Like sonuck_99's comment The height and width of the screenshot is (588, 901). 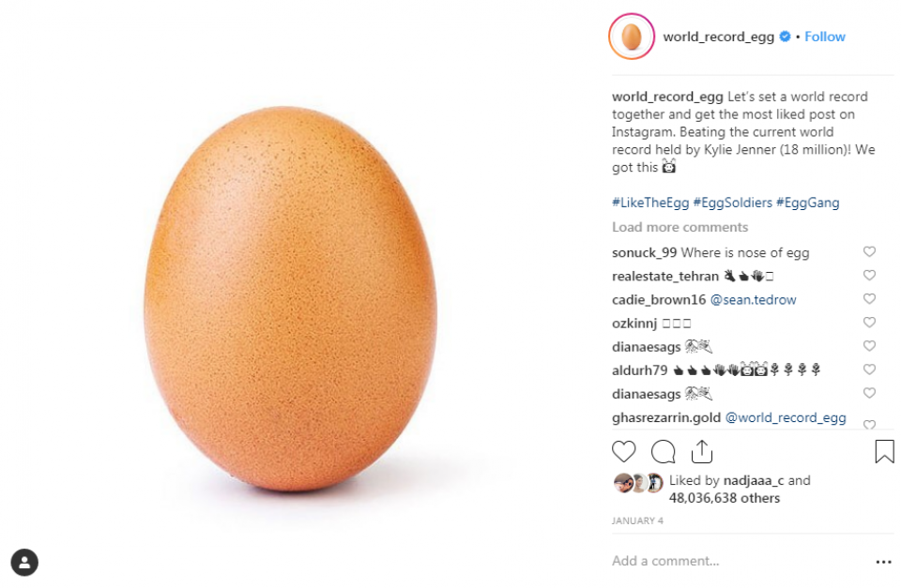(869, 252)
